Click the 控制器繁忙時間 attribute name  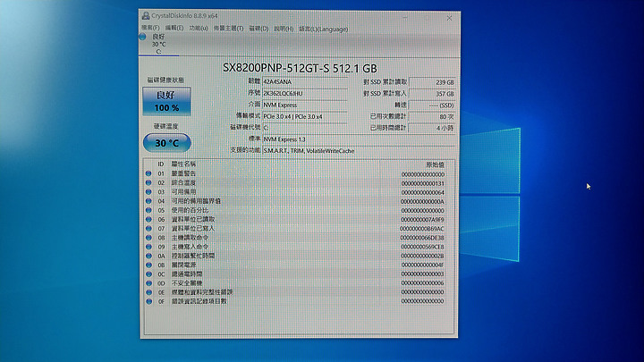(x=193, y=256)
